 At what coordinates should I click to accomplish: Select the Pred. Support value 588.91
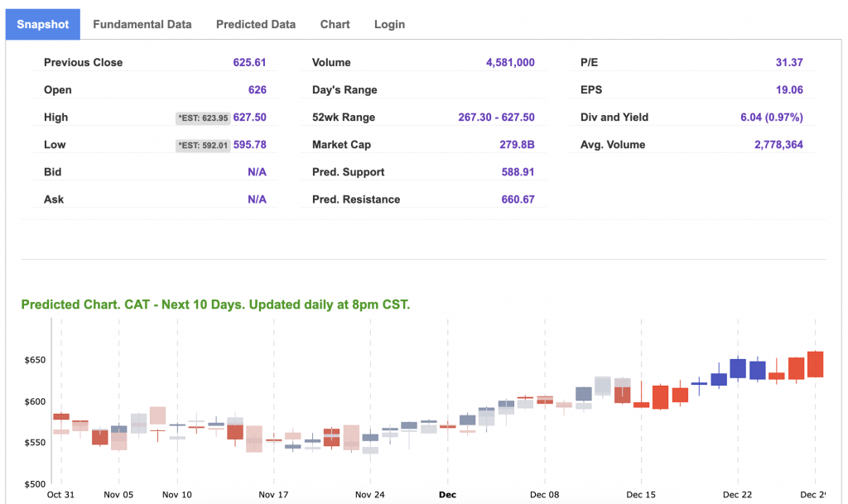pos(518,172)
